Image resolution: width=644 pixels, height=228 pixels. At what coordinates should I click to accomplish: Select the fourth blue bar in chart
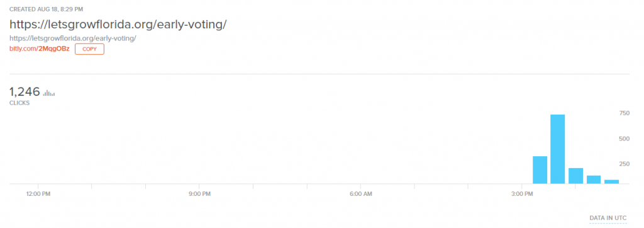[x=594, y=180]
